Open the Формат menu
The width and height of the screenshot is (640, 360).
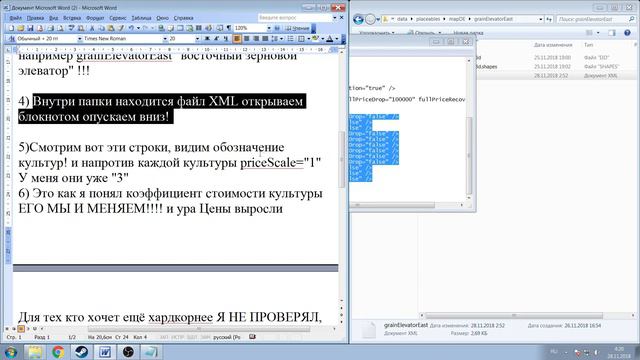pos(95,18)
